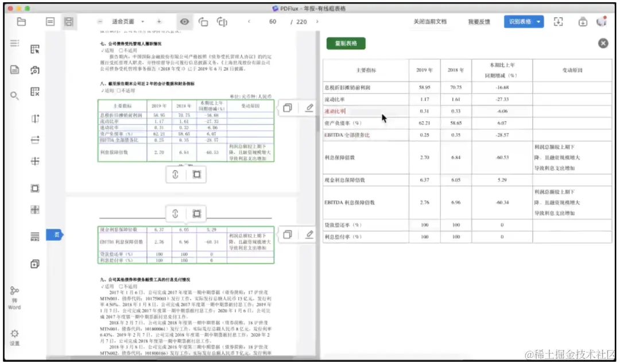The width and height of the screenshot is (620, 364).
Task: Click the merge-link icon below the 利息保障倍数 table
Action: [175, 175]
